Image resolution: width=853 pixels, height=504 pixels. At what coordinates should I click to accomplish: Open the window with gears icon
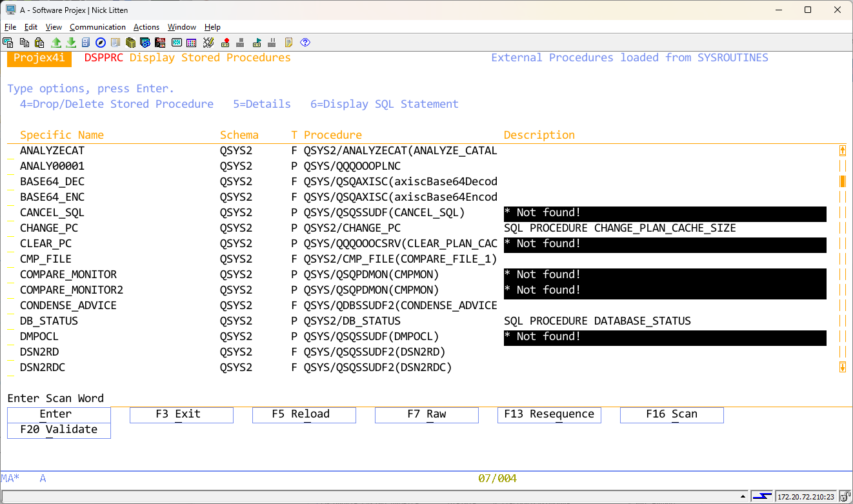tap(145, 43)
